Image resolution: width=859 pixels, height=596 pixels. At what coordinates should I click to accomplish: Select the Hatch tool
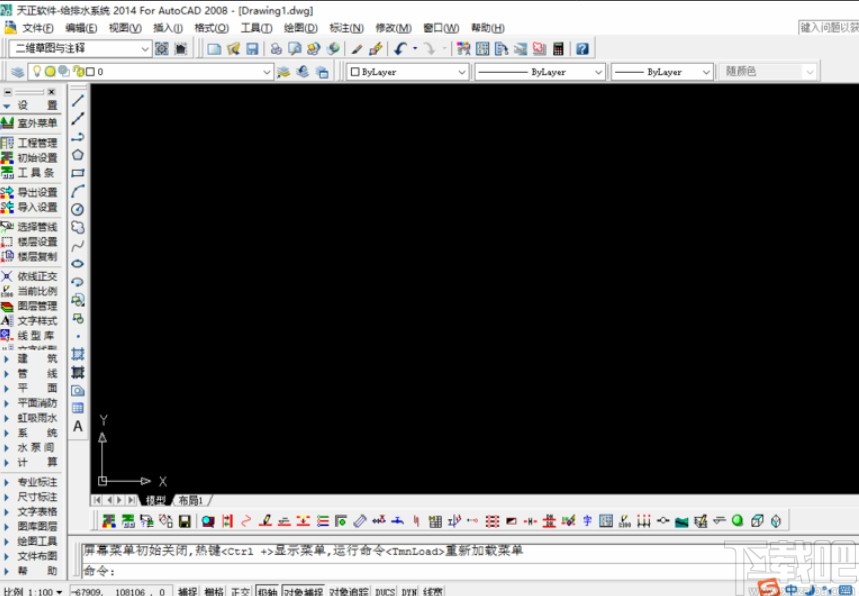(x=78, y=354)
